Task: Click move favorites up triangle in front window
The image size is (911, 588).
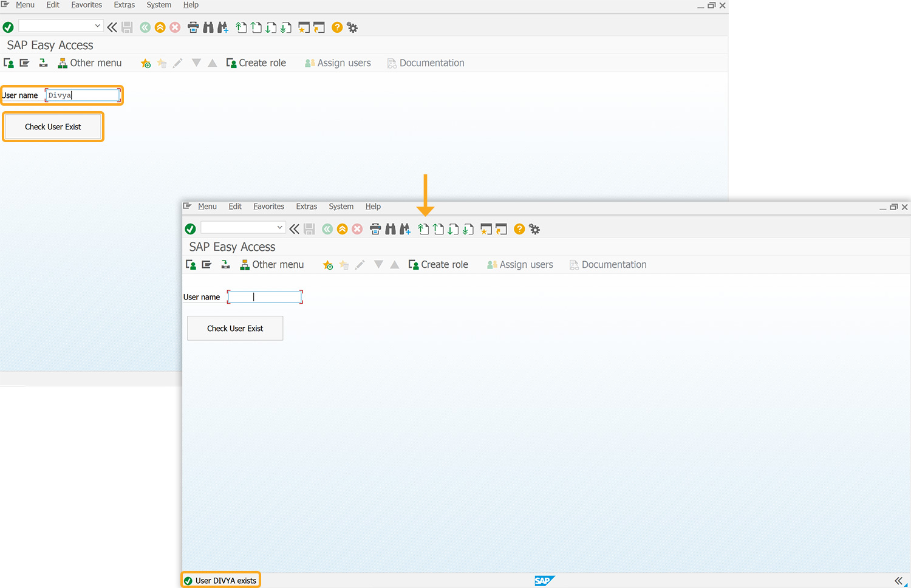Action: 395,265
